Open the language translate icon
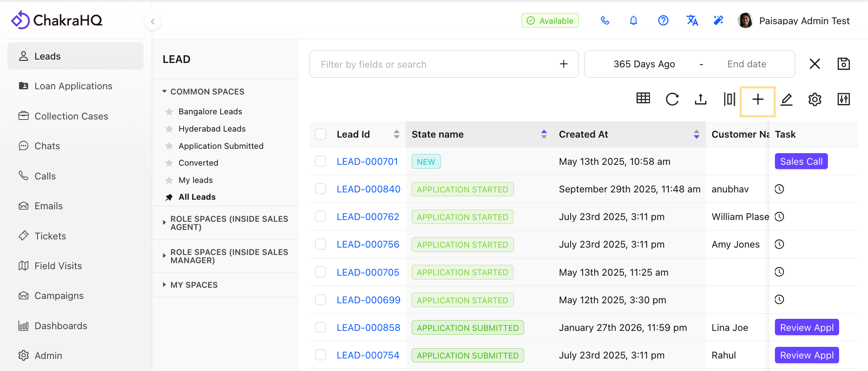Viewport: 868px width, 371px height. click(x=692, y=21)
